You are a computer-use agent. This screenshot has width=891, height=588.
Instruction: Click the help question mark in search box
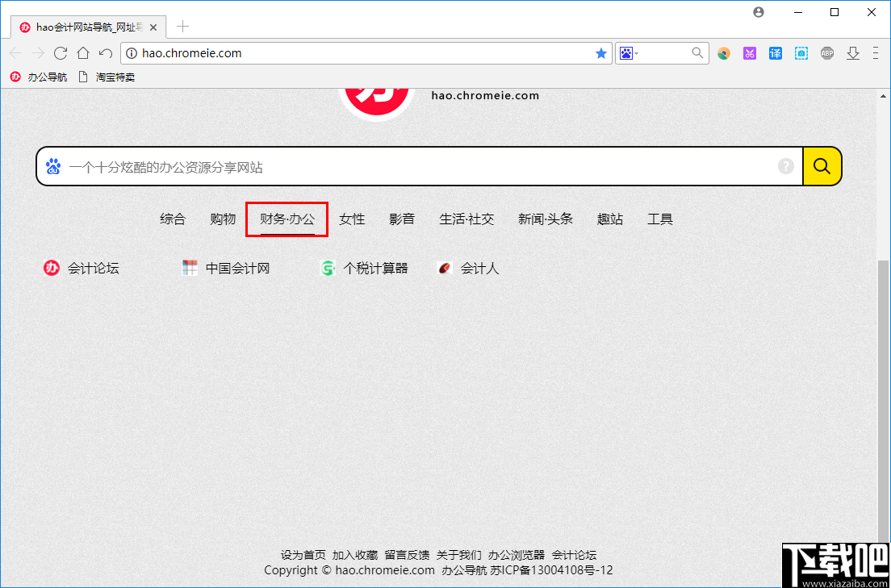786,165
